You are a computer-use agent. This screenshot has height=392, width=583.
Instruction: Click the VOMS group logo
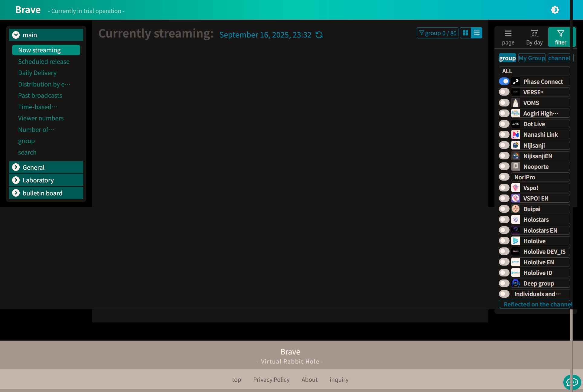coord(516,103)
